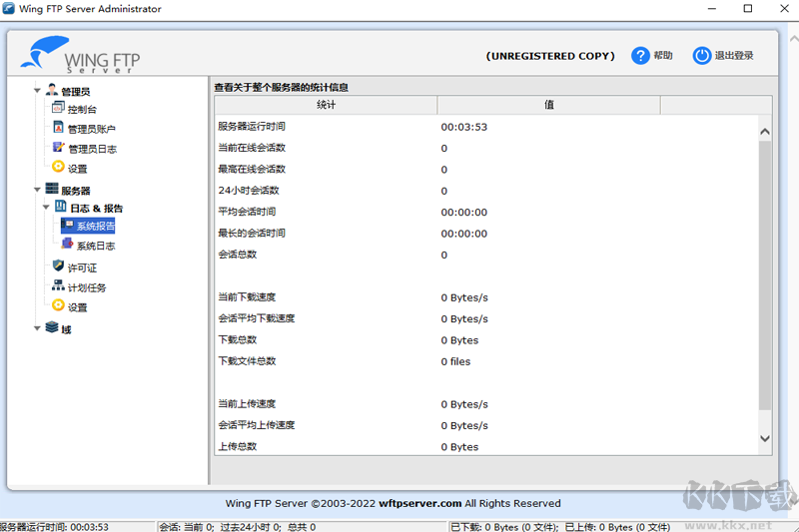This screenshot has height=532, width=799.
Task: Click the app icon in the title bar
Action: (x=9, y=9)
